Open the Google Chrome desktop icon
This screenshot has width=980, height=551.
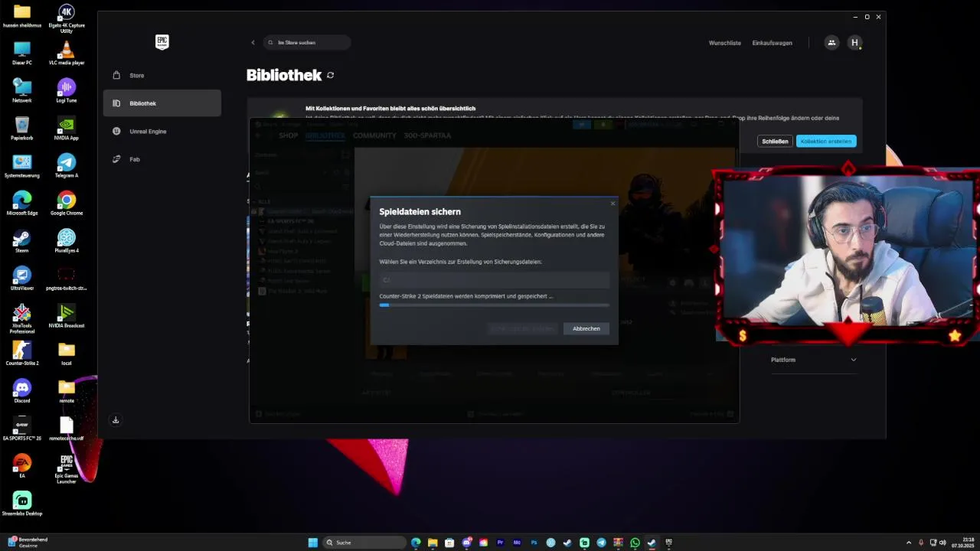click(67, 204)
